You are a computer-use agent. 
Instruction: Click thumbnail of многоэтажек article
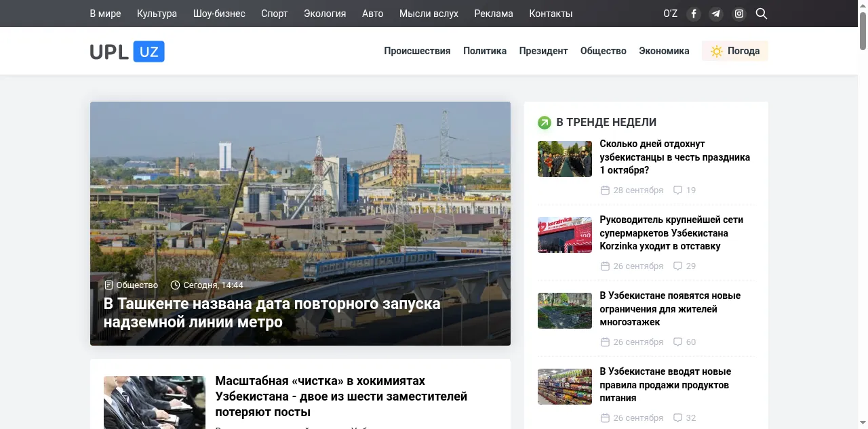click(565, 310)
